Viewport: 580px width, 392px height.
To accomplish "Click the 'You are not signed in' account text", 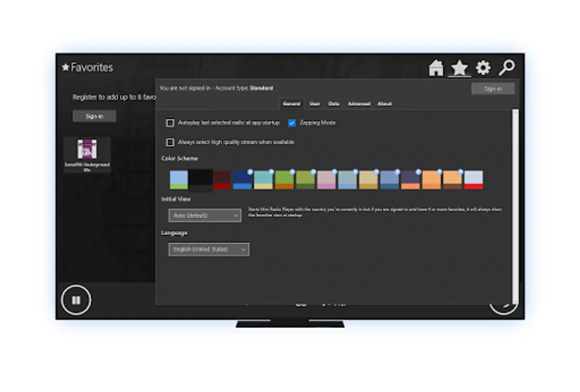I will point(216,88).
